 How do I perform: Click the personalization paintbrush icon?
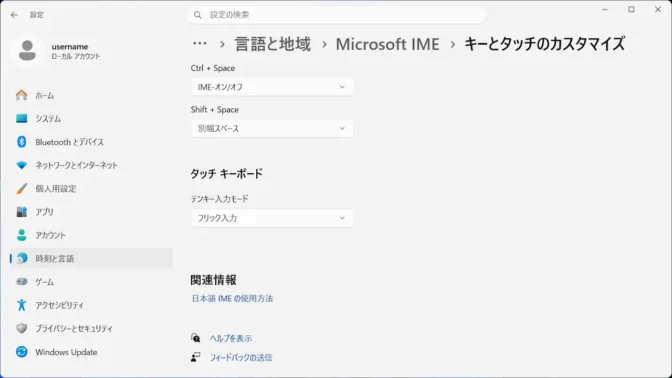pyautogui.click(x=21, y=189)
